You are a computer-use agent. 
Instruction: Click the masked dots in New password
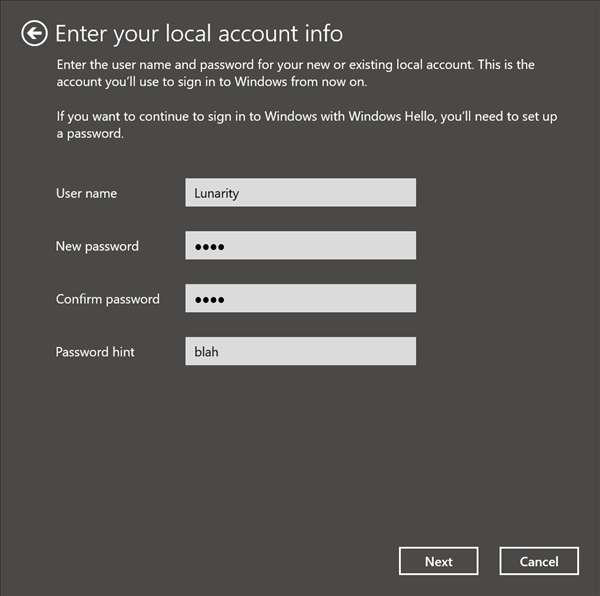tap(209, 247)
